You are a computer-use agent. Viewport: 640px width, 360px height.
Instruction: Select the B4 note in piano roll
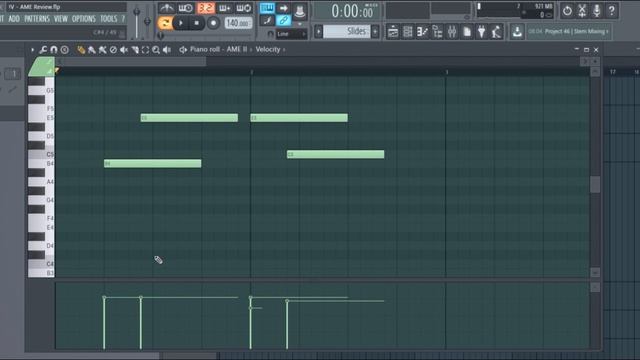click(153, 164)
